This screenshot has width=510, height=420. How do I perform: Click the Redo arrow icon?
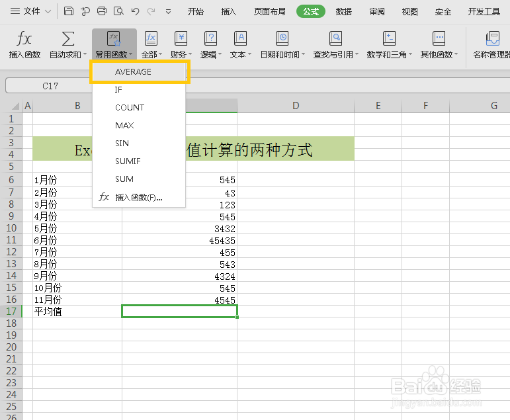[151, 12]
